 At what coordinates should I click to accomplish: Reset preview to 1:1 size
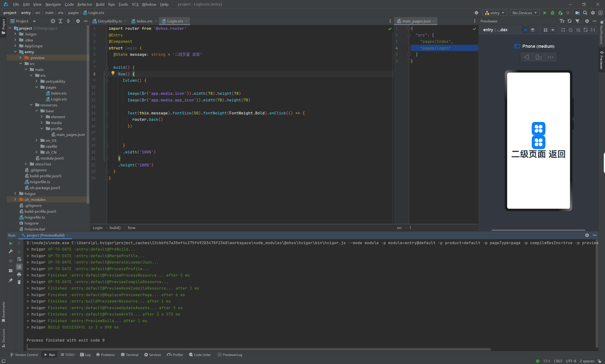click(593, 30)
